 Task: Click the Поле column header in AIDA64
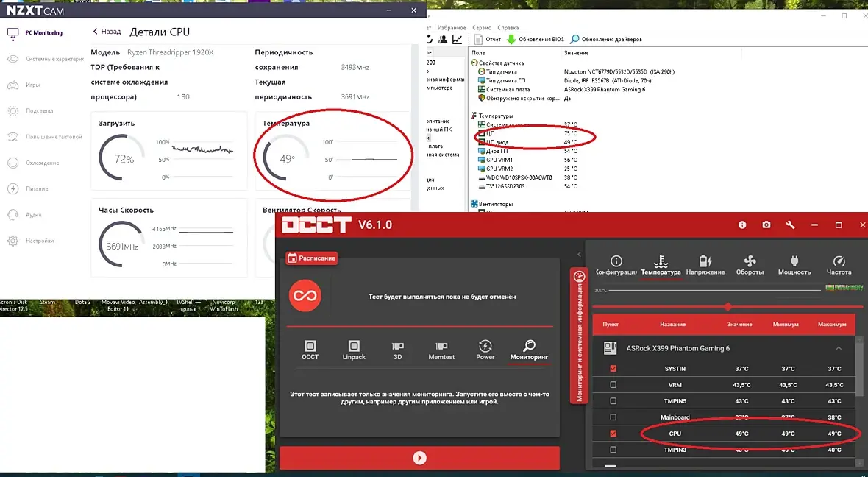(477, 52)
